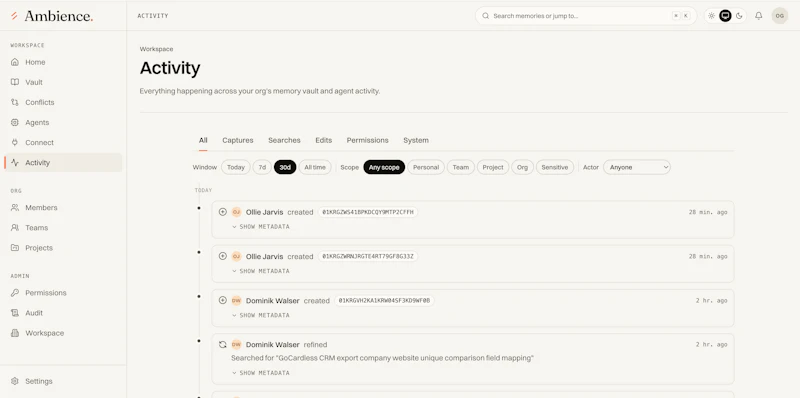Click Ollie Jarvis name in first entry
This screenshot has width=800, height=398.
click(264, 212)
